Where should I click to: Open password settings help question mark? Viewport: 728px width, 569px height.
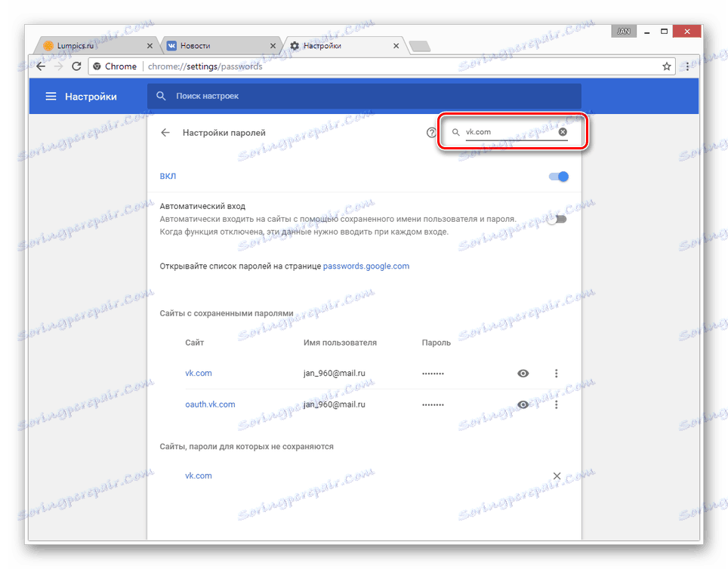pos(431,133)
